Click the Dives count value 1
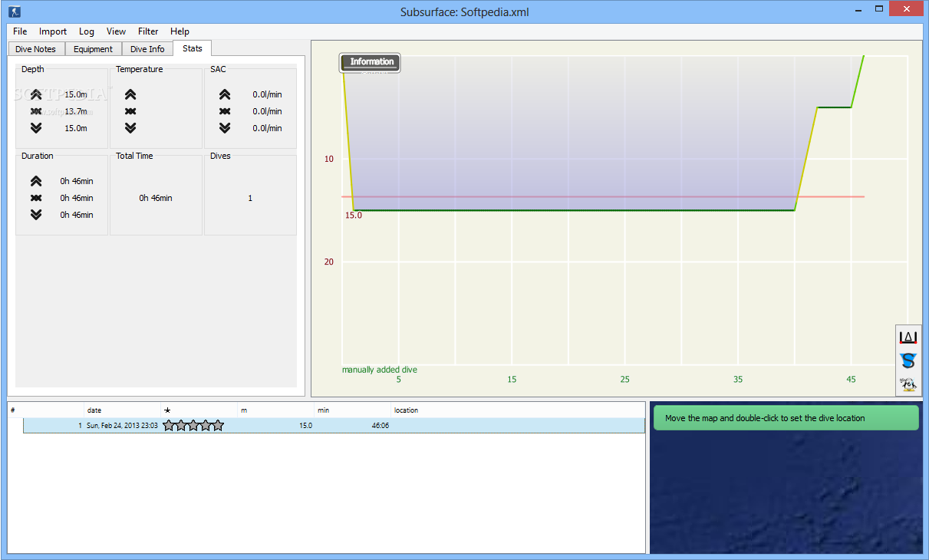This screenshot has width=929, height=560. (250, 198)
